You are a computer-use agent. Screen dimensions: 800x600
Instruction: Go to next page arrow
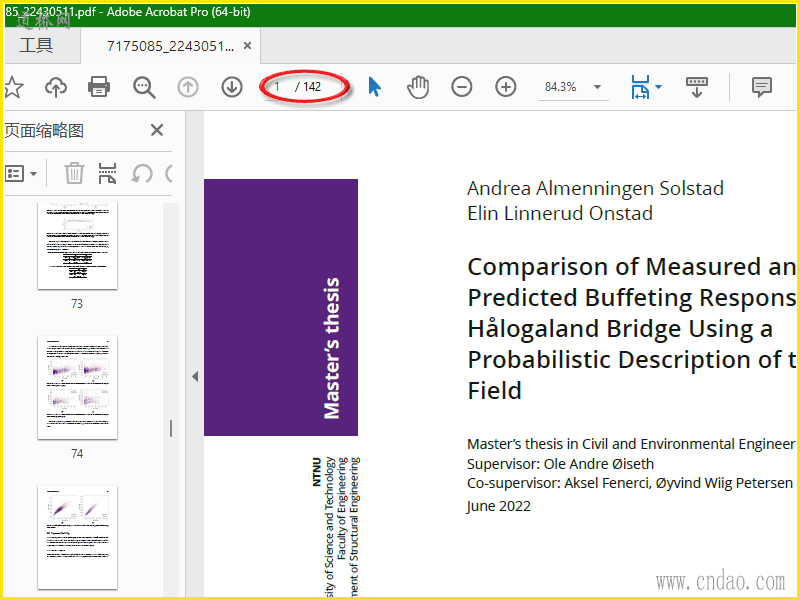click(x=232, y=87)
